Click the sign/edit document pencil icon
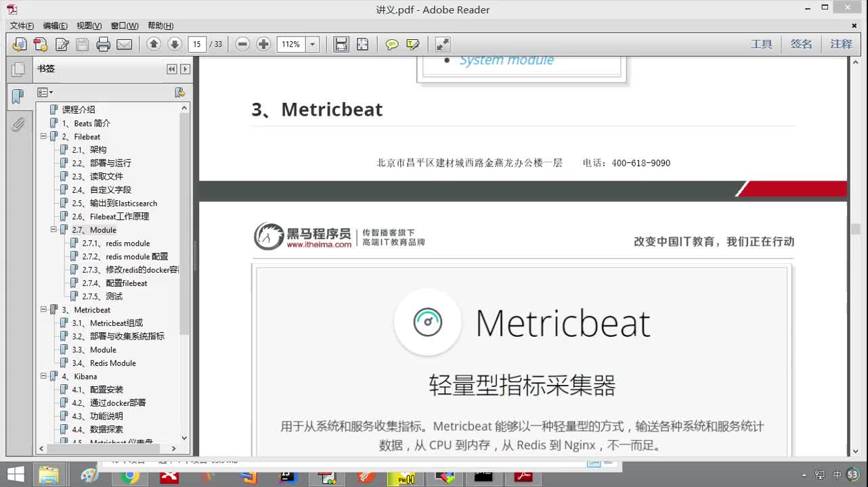The image size is (868, 487). point(62,45)
